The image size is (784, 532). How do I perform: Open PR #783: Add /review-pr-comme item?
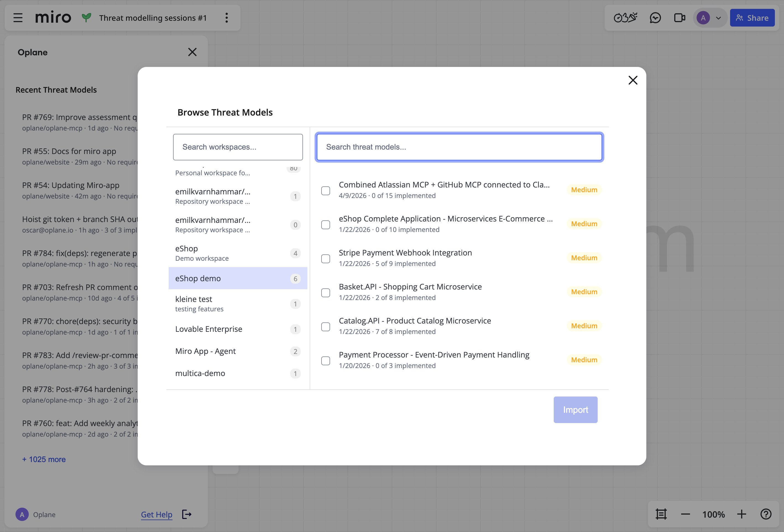[x=80, y=361]
